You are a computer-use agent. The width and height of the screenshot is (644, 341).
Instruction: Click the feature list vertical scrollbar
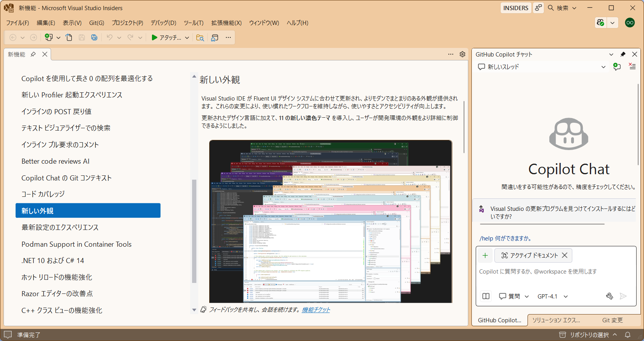pos(194,231)
